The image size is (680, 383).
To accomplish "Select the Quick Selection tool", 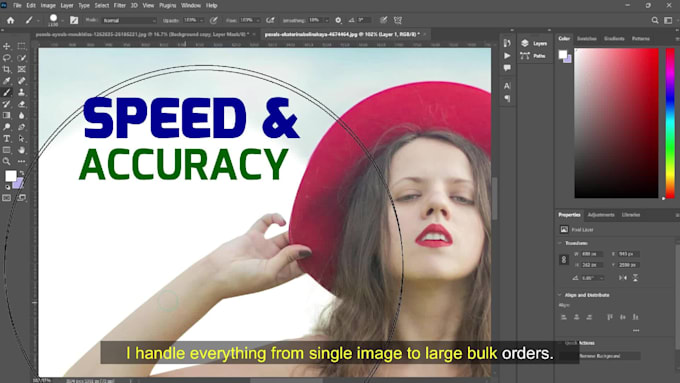I will 21,58.
